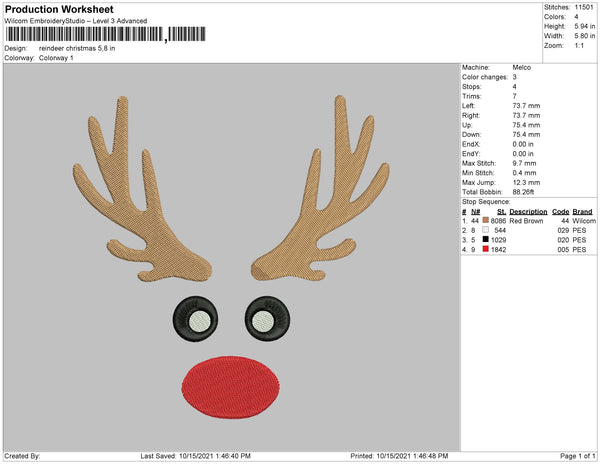Click the 'Page 1 of 1' indicator
Viewport: 600px width, 464px height.
pos(577,456)
